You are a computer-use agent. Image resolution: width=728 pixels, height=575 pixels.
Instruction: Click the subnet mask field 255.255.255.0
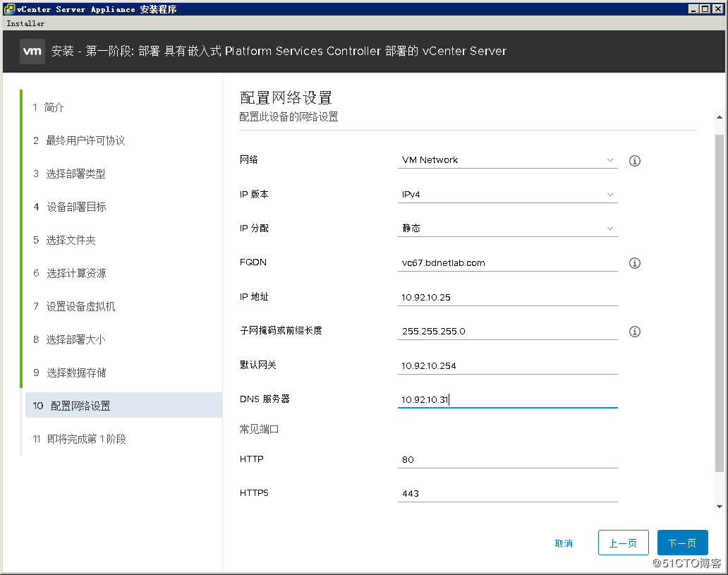[x=507, y=331]
